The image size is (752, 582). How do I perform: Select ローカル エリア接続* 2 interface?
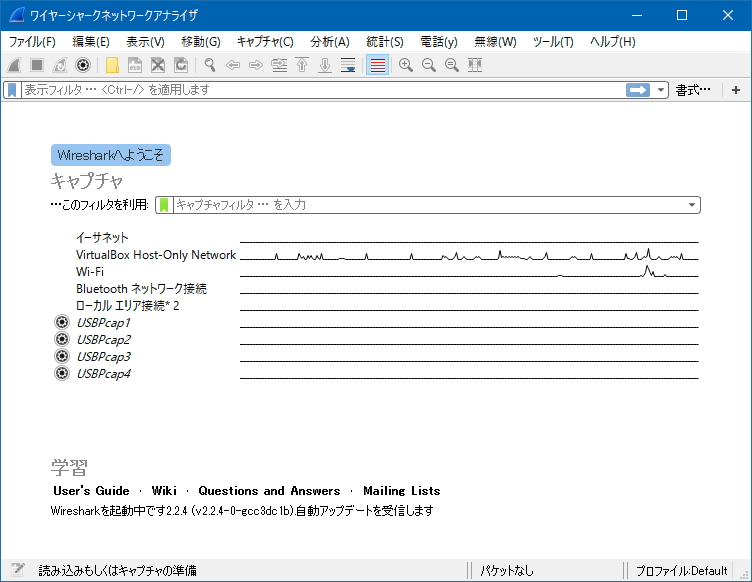pyautogui.click(x=376, y=305)
